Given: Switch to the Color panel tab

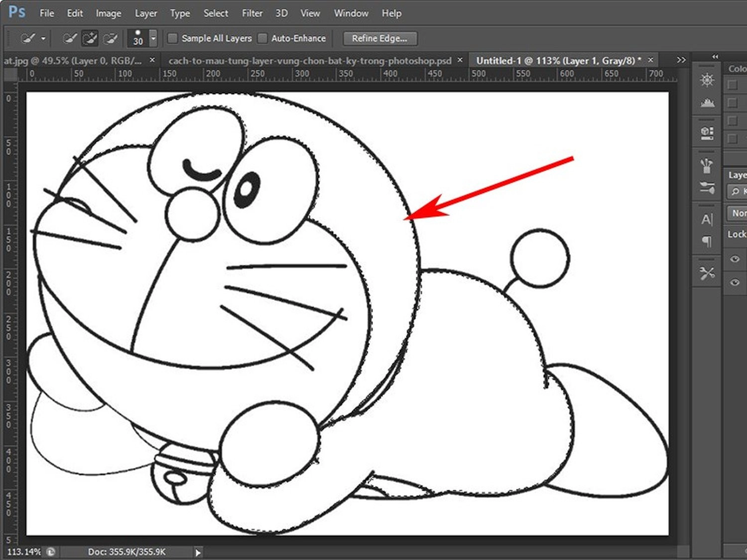Looking at the screenshot, I should [737, 69].
